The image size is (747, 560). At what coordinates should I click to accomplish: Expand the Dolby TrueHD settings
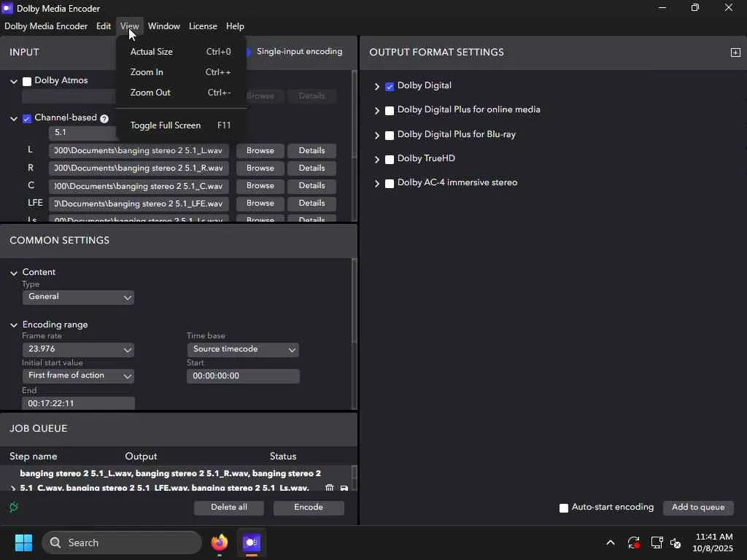(377, 159)
